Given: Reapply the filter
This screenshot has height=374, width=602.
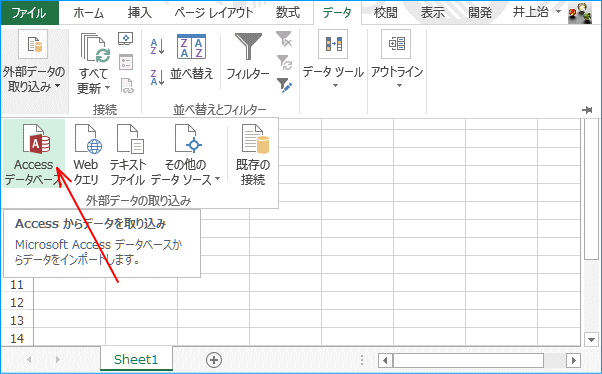Looking at the screenshot, I should click(284, 62).
